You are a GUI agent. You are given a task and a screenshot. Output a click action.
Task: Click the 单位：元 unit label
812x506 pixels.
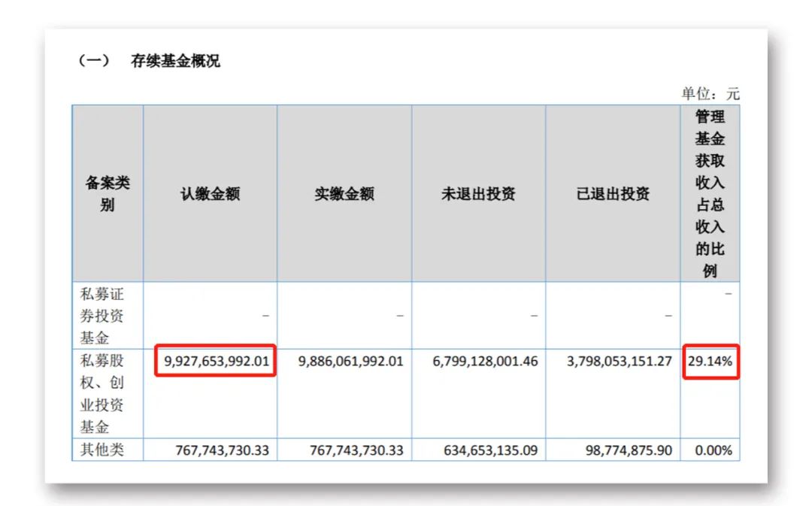pos(710,94)
